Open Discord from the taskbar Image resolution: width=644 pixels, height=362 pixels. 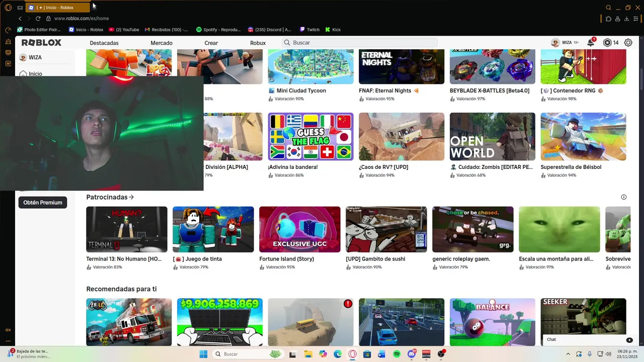click(x=412, y=354)
